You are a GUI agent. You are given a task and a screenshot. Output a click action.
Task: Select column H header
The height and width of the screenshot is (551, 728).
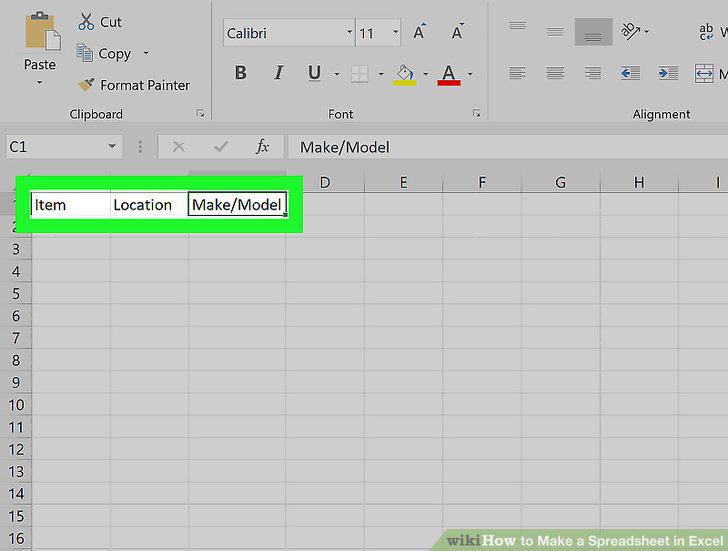639,183
